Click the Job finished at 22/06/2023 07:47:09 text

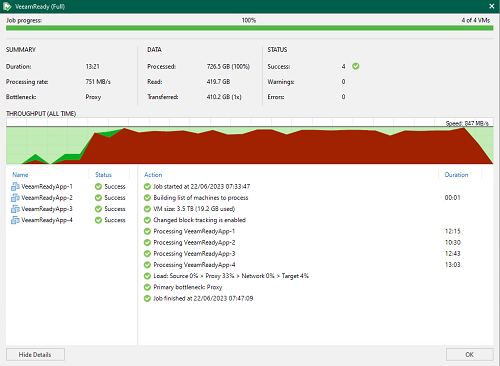pyautogui.click(x=203, y=298)
